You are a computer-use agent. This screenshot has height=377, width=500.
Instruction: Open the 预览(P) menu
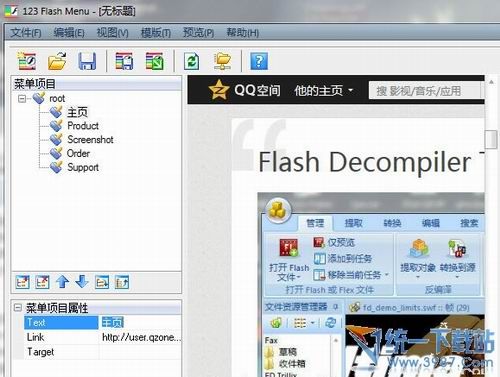[198, 33]
